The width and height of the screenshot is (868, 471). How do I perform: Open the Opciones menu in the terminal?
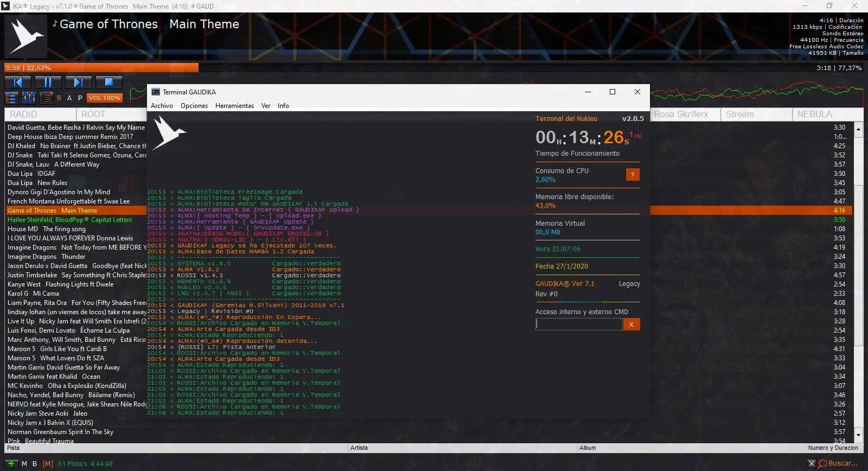pyautogui.click(x=194, y=106)
